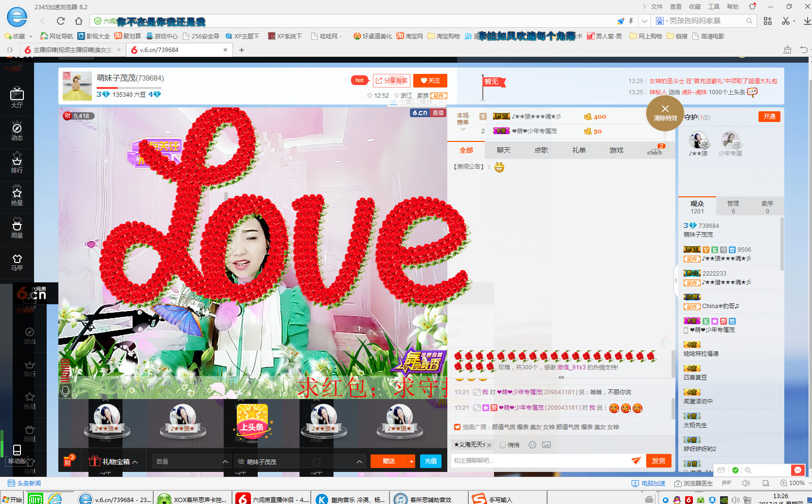Click the incognito mask icon in status bar
This screenshot has height=504, width=812.
pos(727,483)
